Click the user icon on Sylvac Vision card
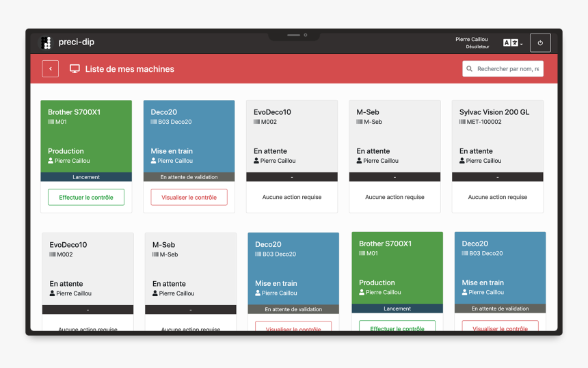Screen dimensions: 588x368 click(x=462, y=161)
